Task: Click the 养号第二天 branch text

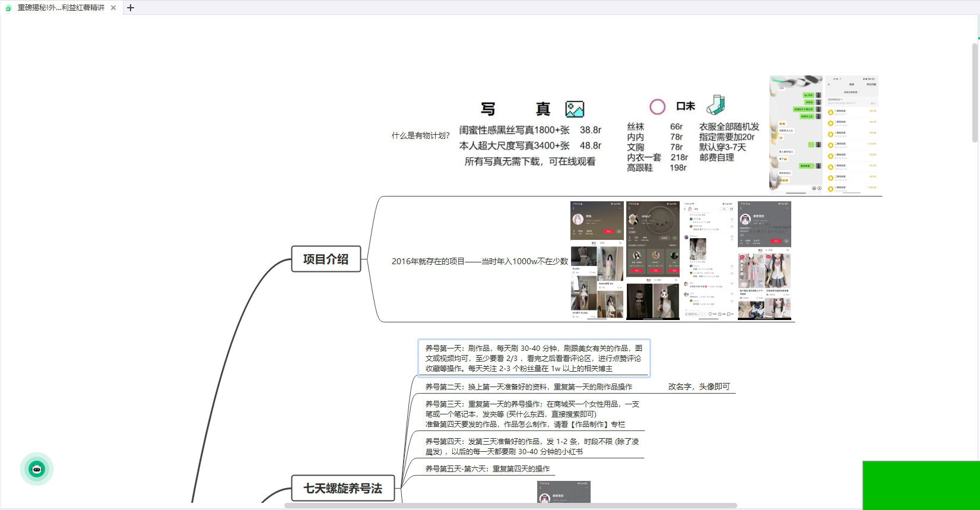Action: [x=528, y=387]
